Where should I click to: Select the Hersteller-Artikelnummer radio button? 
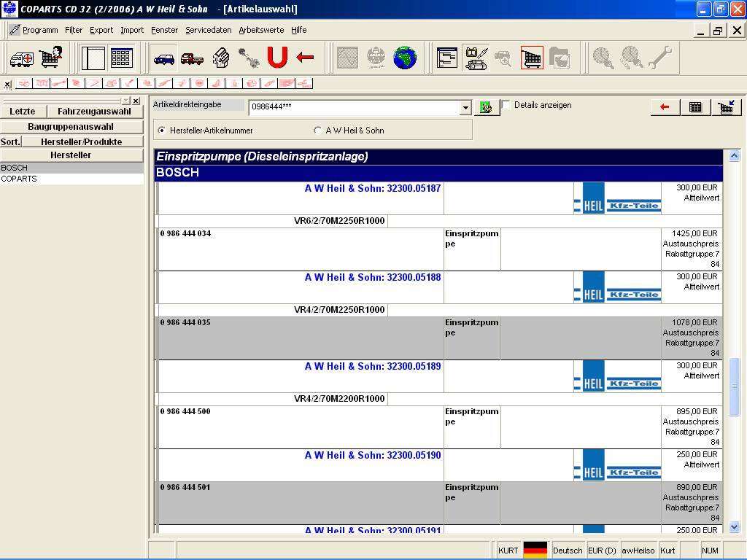tap(162, 130)
